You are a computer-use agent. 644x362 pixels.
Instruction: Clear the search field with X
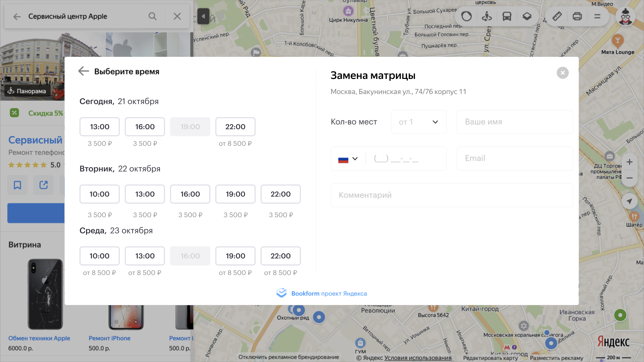coord(177,16)
